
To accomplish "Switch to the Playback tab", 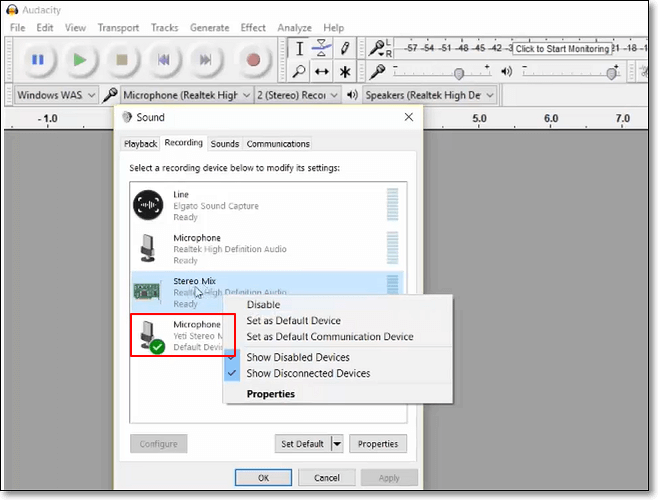I will coord(140,144).
